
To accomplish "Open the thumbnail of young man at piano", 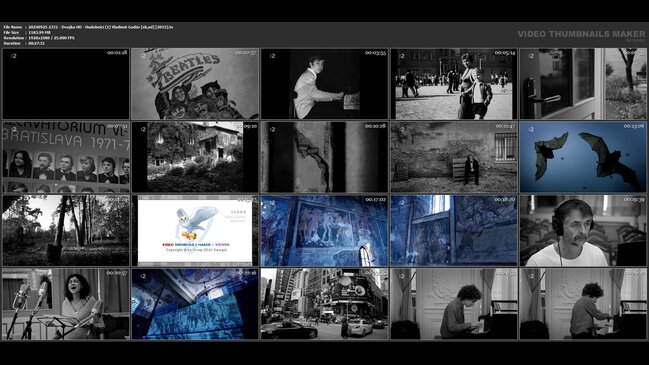I will pos(324,84).
